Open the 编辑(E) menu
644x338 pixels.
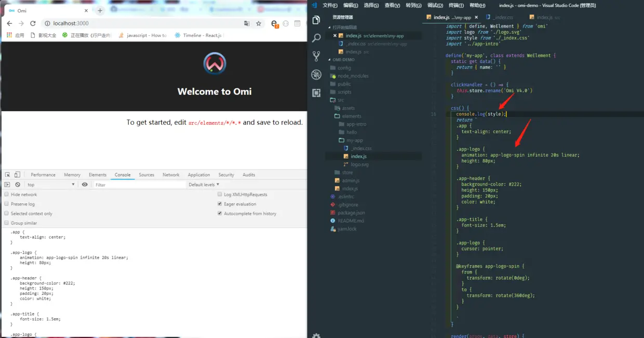tap(351, 5)
